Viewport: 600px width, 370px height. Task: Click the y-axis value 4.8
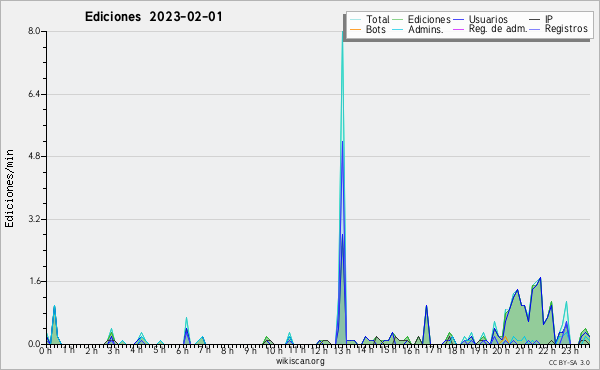click(x=34, y=156)
